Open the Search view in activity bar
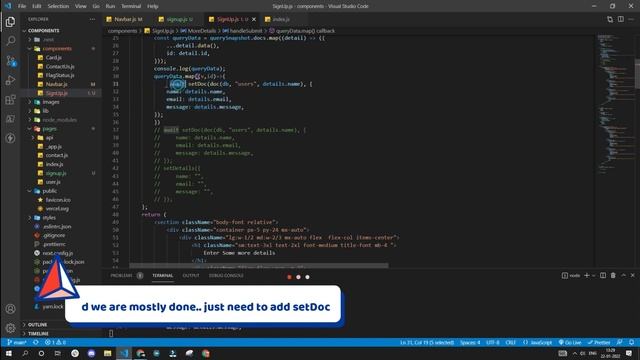Screen dimensions: 640x360 click(x=10, y=41)
